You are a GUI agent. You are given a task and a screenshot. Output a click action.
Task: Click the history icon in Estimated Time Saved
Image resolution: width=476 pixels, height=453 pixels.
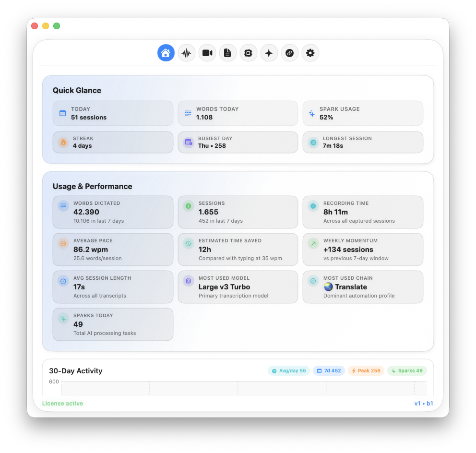(189, 243)
